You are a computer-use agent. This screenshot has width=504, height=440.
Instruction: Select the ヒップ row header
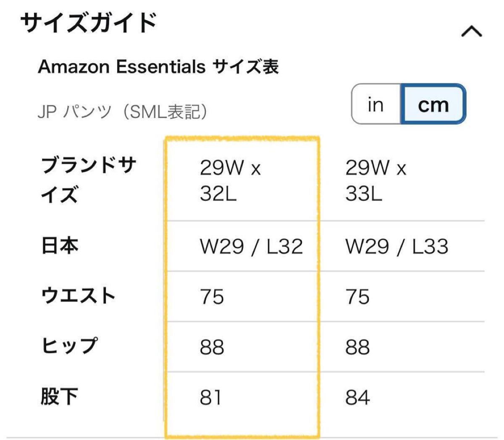[x=69, y=346]
